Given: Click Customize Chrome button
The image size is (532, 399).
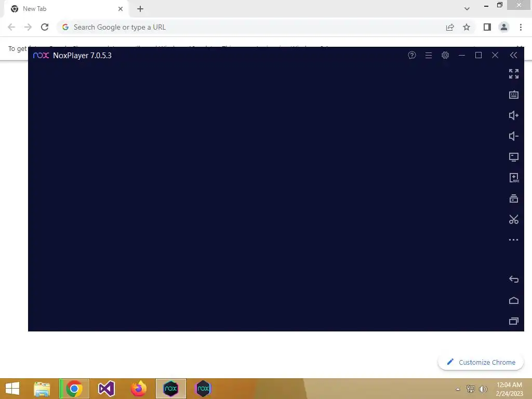Looking at the screenshot, I should pyautogui.click(x=481, y=362).
